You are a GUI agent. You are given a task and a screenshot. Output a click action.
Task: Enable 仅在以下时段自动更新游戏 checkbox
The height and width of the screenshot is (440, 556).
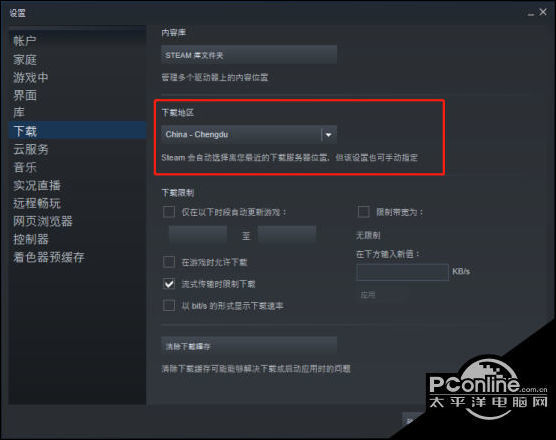pos(169,212)
